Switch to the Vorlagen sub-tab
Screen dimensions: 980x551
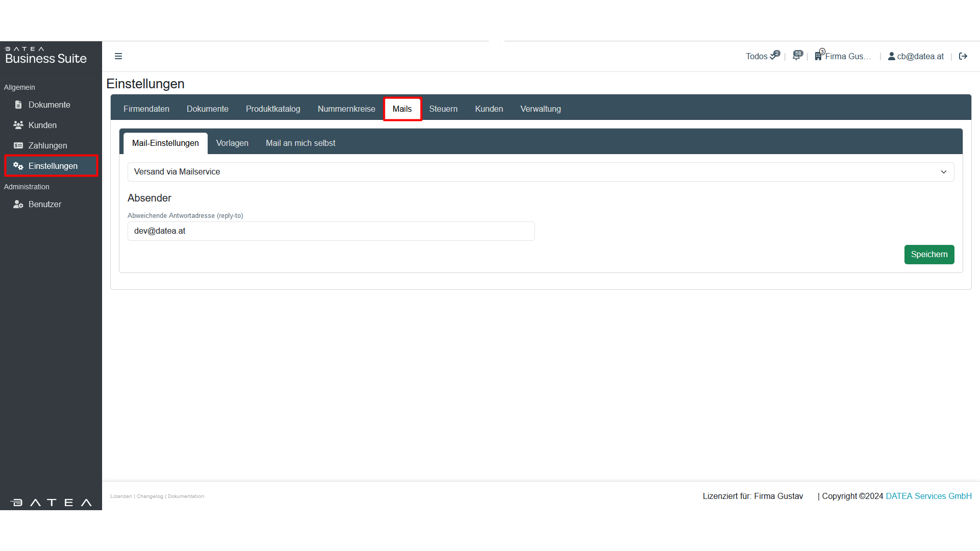pos(232,143)
